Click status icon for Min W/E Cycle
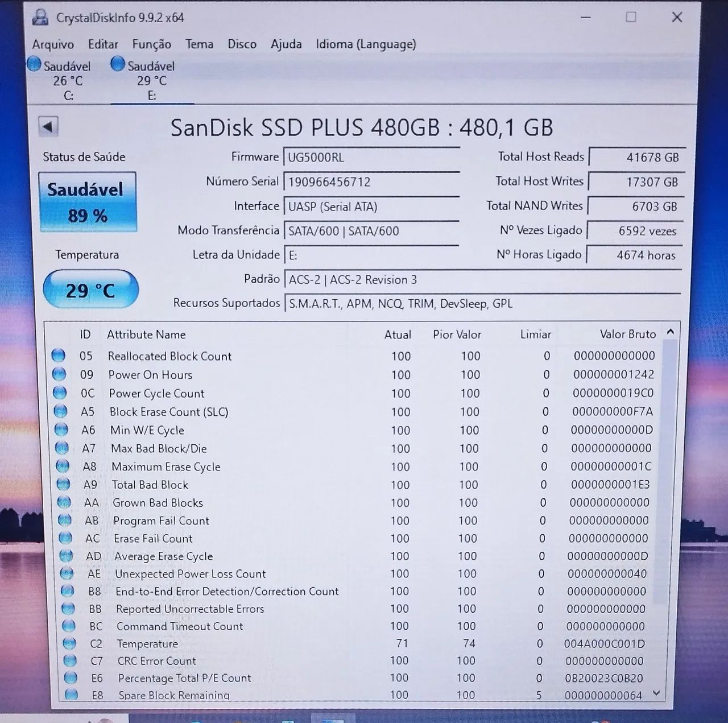728x723 pixels. pos(61,429)
